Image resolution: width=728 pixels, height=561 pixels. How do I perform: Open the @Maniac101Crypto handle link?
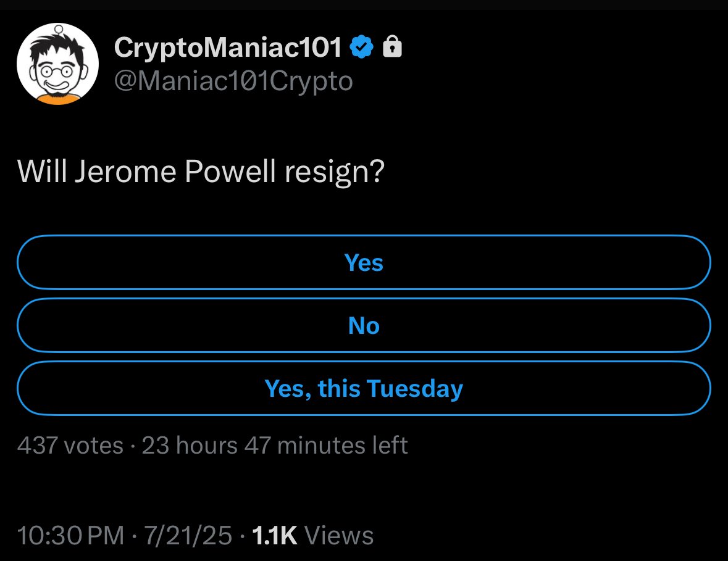click(x=233, y=81)
